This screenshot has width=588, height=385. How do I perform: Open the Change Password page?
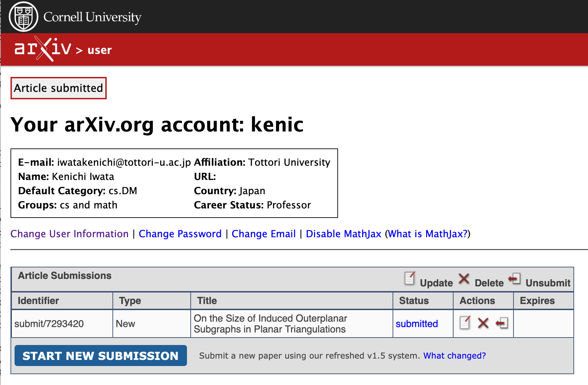point(180,234)
